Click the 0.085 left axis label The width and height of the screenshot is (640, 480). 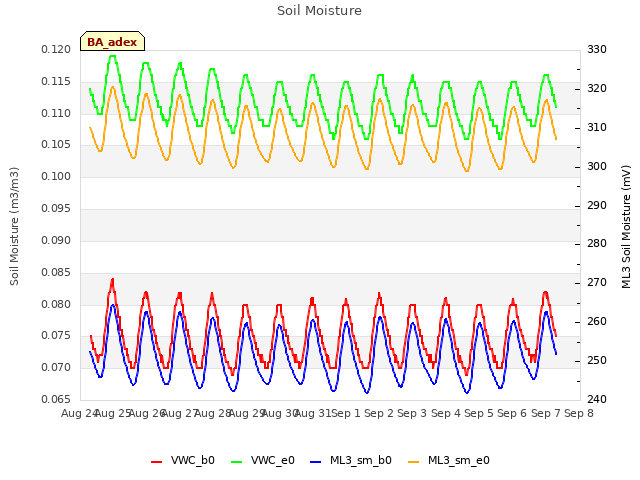click(56, 272)
